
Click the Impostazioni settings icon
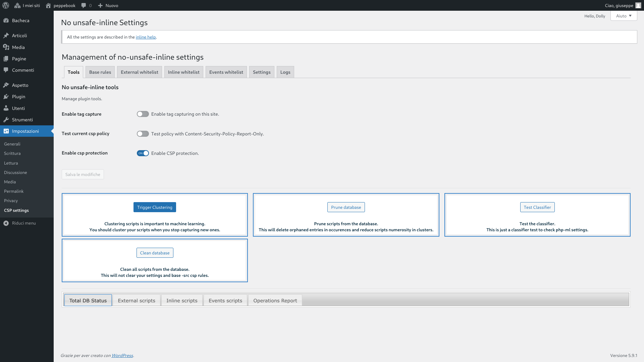click(x=6, y=131)
